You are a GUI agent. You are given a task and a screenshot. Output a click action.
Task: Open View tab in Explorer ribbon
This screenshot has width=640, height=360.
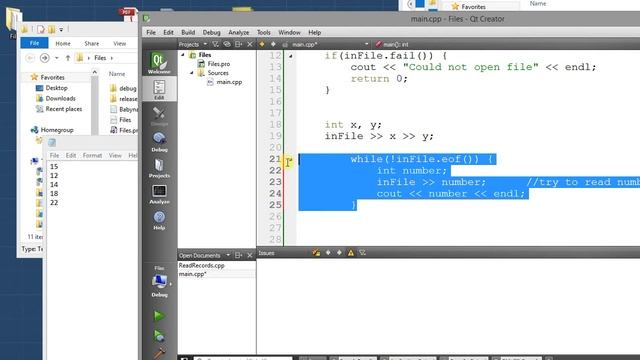click(119, 43)
